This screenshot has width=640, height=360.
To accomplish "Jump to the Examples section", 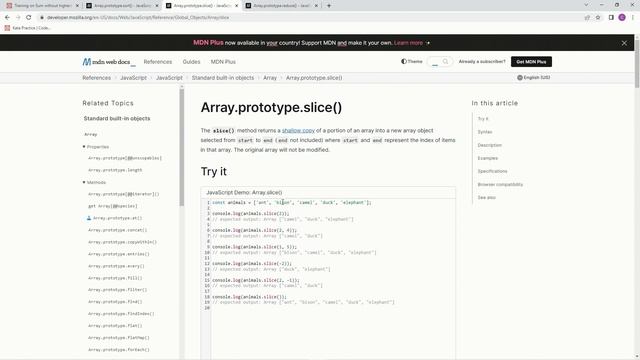I will tap(488, 158).
